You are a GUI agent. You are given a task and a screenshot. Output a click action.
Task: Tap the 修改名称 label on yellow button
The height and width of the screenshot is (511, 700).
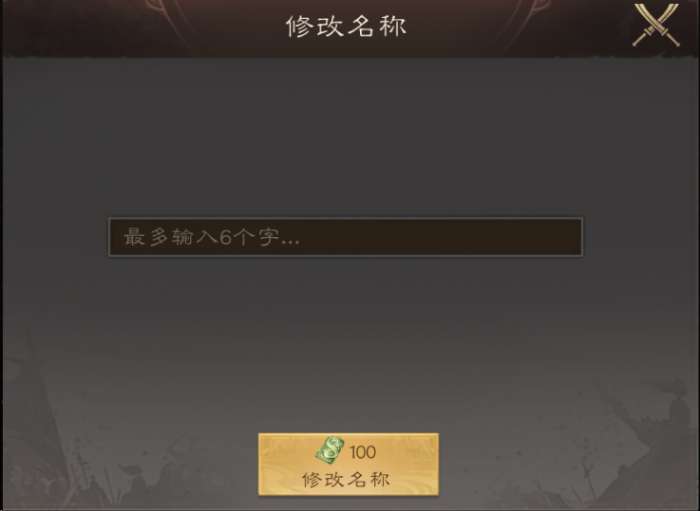346,480
